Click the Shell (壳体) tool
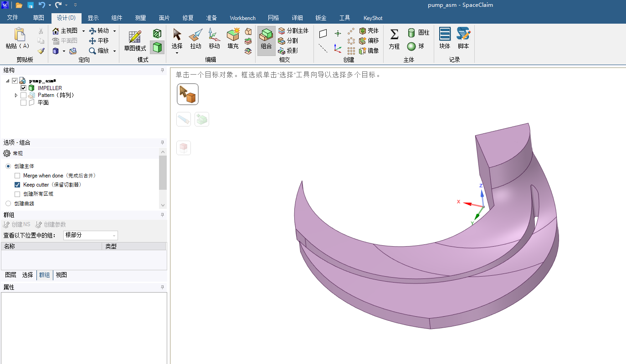 [369, 30]
